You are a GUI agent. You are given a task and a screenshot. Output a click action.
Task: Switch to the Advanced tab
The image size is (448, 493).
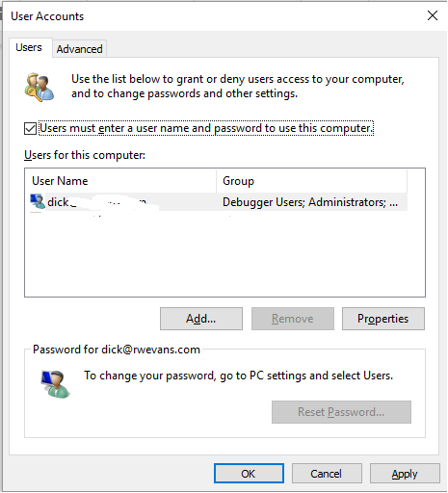pos(80,49)
